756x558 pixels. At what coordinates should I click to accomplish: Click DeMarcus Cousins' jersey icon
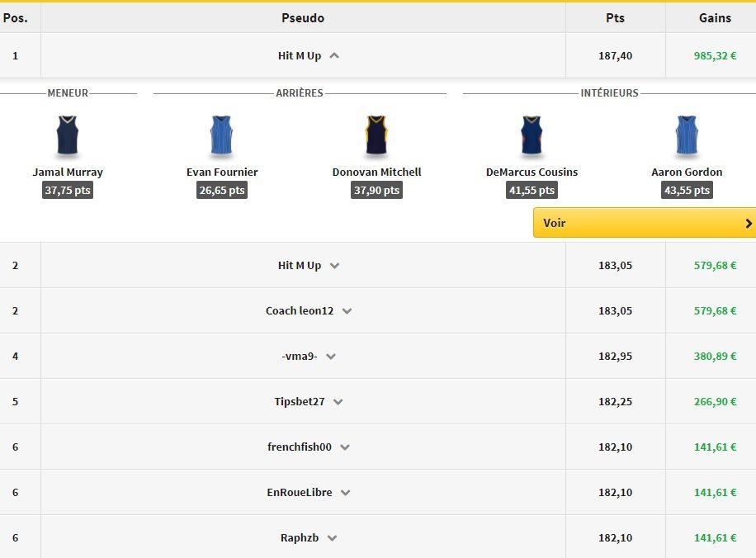531,137
